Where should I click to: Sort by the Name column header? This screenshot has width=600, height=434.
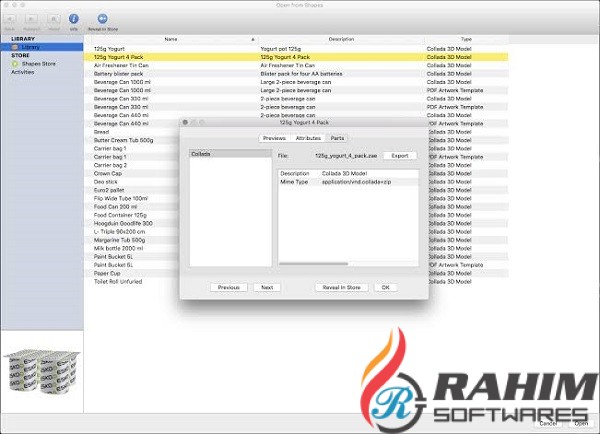[x=171, y=39]
